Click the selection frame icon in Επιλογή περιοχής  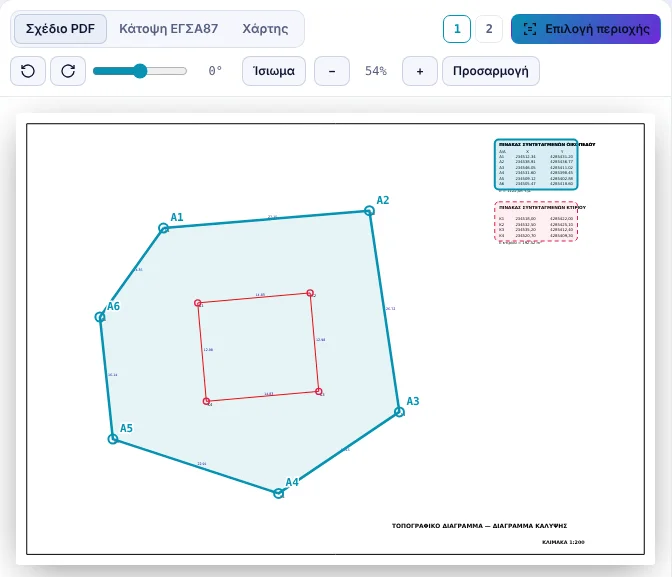point(530,29)
